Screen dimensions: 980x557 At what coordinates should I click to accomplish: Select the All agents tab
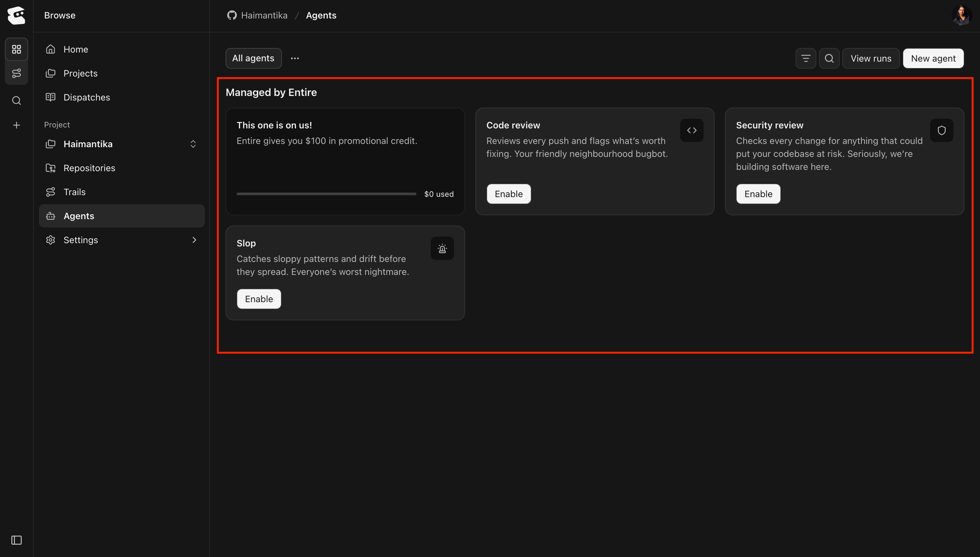253,59
